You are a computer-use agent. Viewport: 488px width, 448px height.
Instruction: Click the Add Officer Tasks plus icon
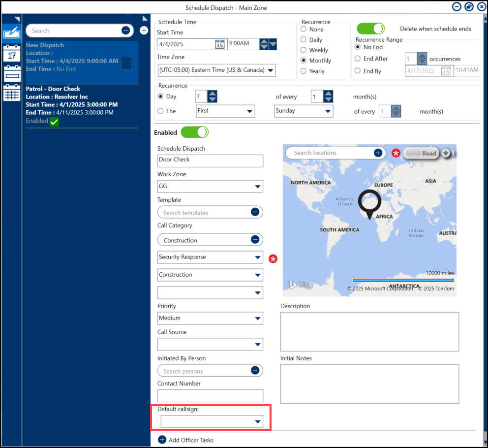pyautogui.click(x=162, y=440)
